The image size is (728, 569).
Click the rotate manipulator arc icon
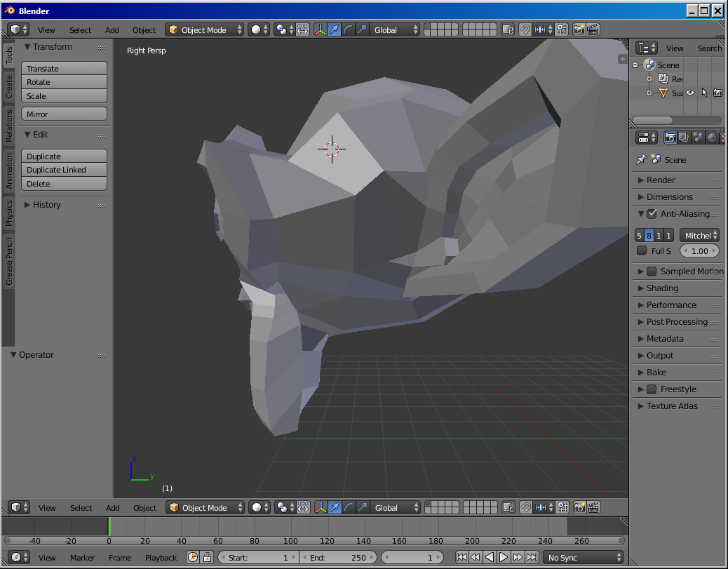[x=348, y=29]
